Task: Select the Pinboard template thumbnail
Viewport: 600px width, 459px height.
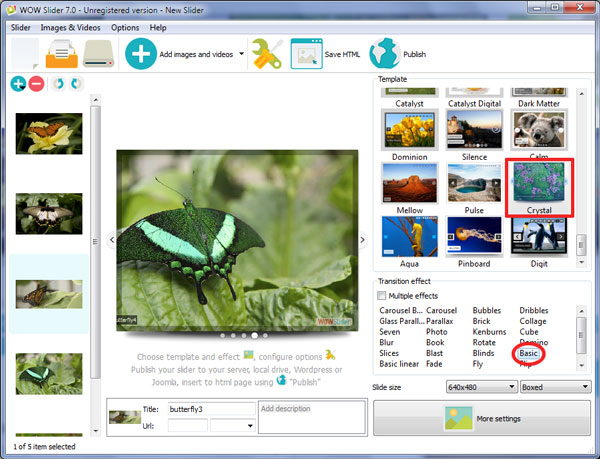Action: [474, 236]
